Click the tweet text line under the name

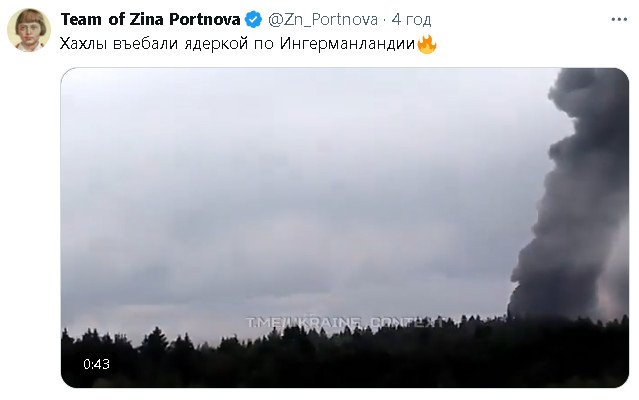pos(248,44)
